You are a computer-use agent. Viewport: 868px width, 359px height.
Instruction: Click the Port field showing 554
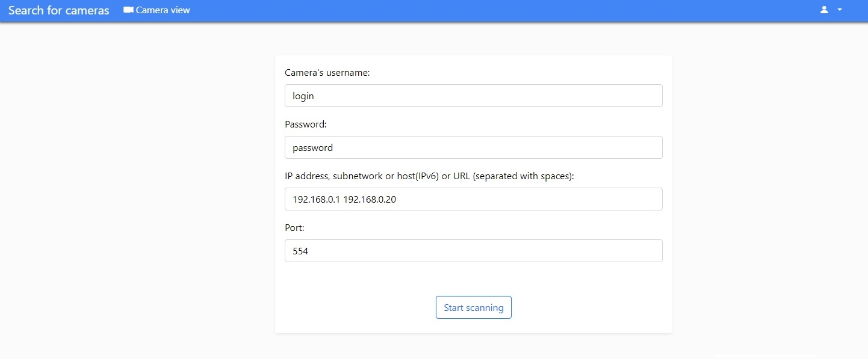pos(474,251)
